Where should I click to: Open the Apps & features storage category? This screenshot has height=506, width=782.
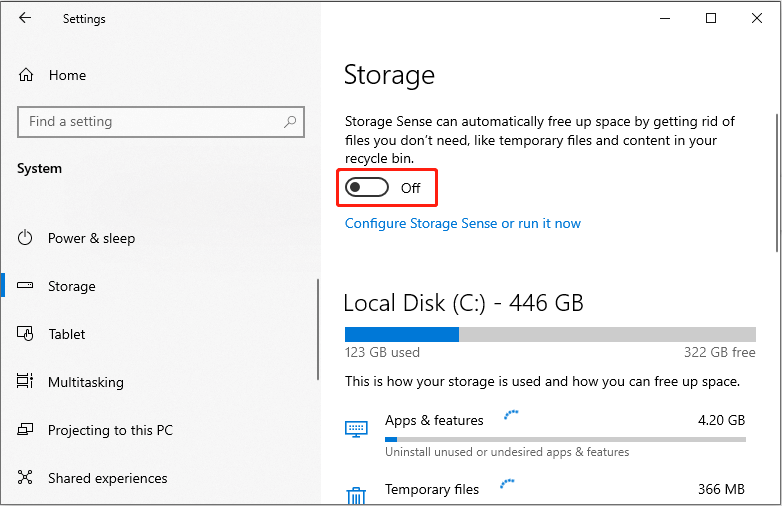[434, 421]
